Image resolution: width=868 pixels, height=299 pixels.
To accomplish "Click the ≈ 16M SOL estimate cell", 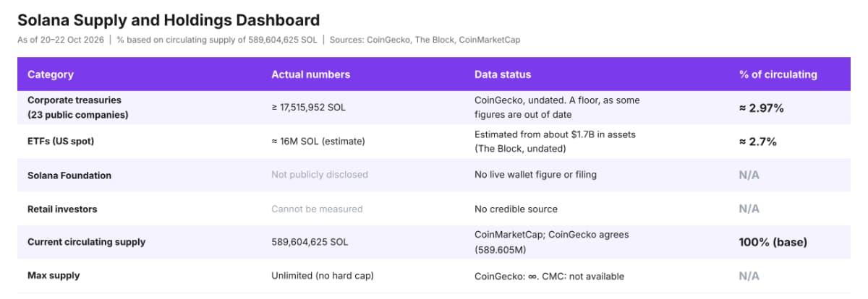I will click(x=318, y=142).
